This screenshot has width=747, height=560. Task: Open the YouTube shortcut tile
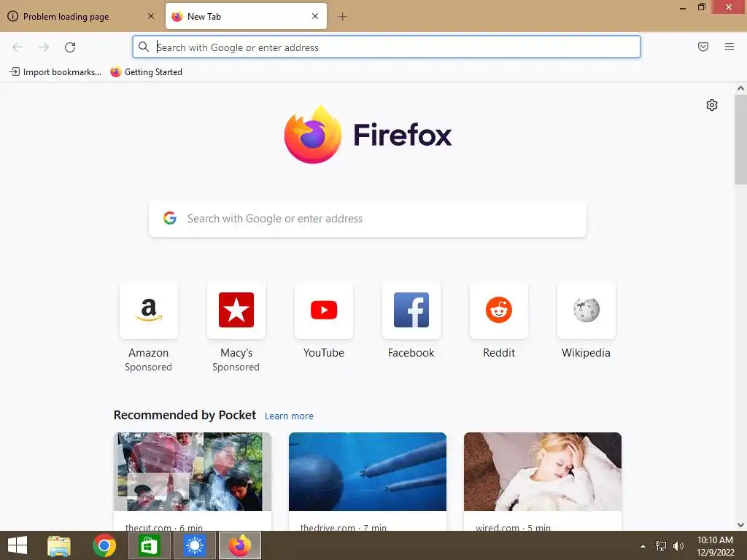324,311
